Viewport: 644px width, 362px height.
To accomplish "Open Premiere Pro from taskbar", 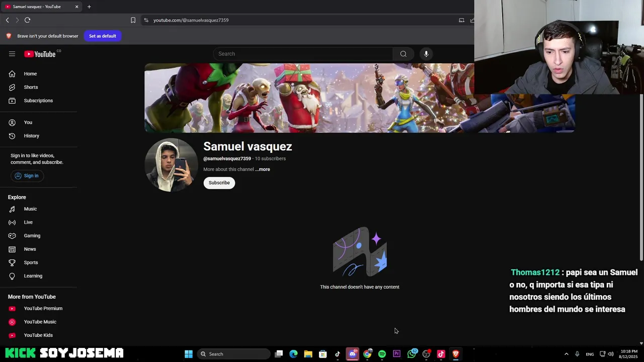I will (x=396, y=354).
